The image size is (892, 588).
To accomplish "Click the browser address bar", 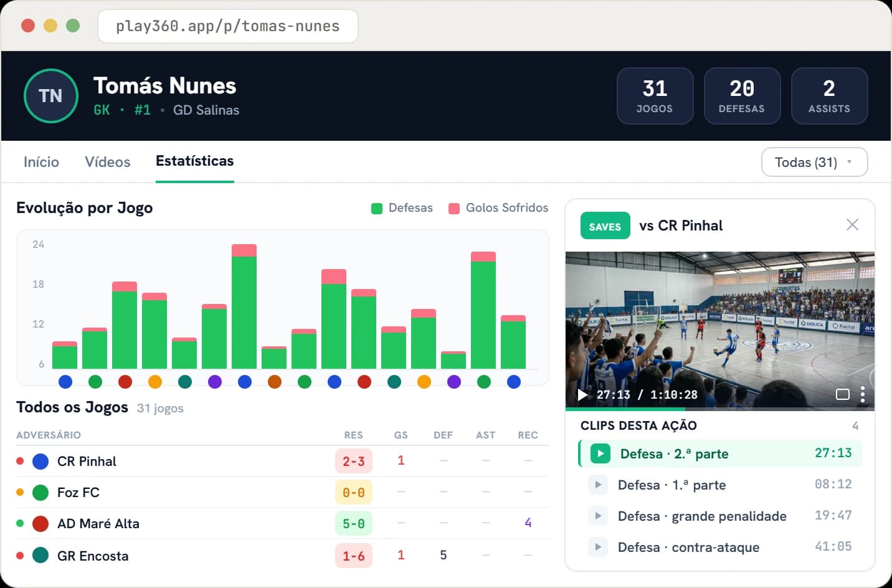I will click(x=228, y=26).
